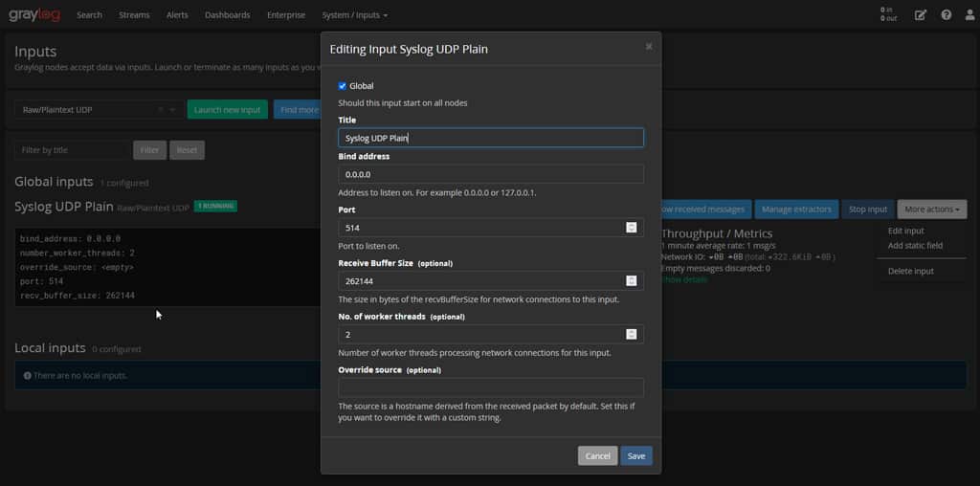Click the Receive Buffer Size spinner
This screenshot has width=980, height=486.
(632, 281)
